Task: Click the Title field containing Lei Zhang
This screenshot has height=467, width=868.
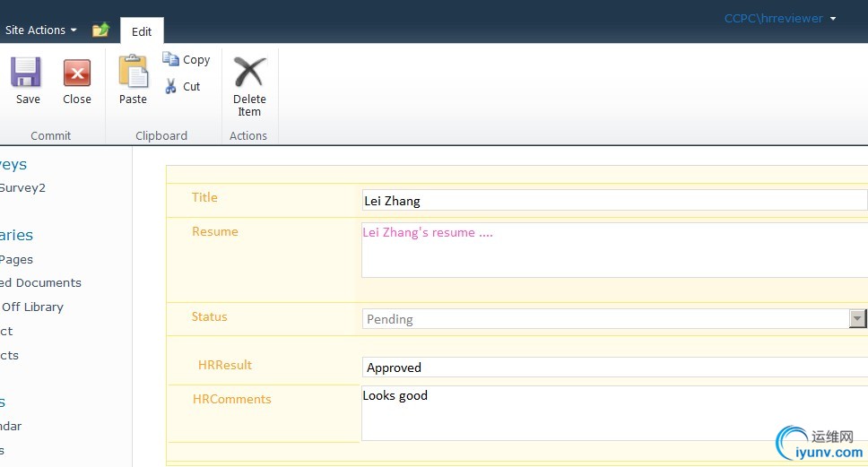Action: tap(614, 200)
